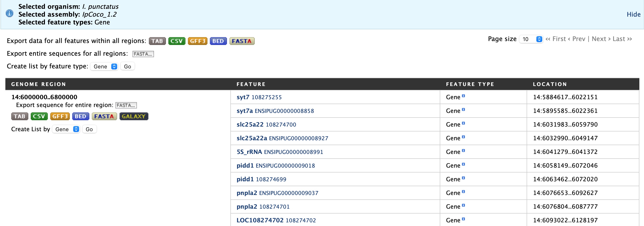Open the Page size dropdown
The width and height of the screenshot is (644, 226).
click(531, 39)
